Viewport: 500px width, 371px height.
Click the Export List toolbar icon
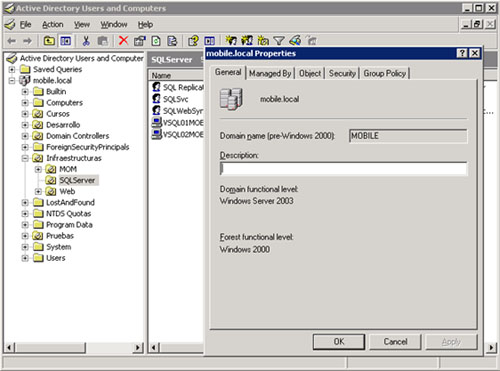click(172, 41)
